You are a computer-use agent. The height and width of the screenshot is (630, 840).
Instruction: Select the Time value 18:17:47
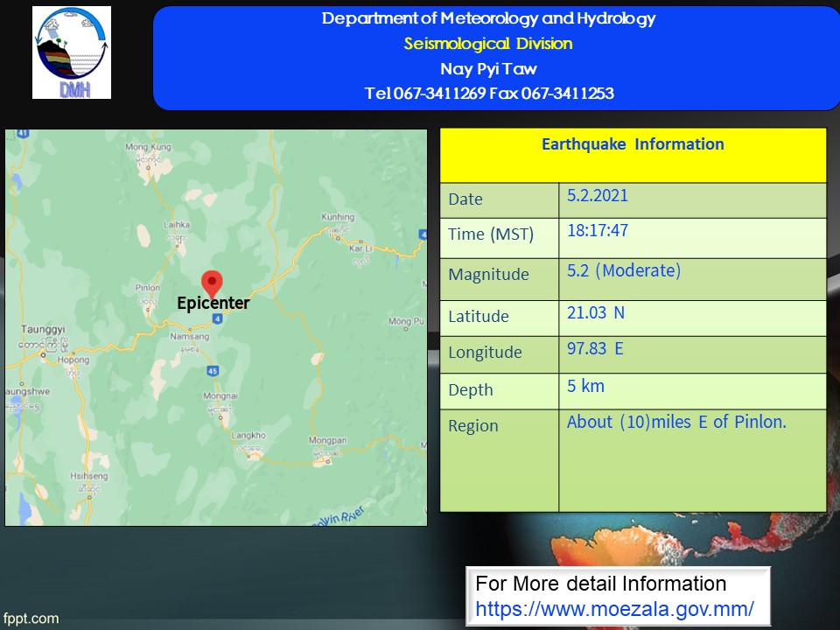pos(597,231)
